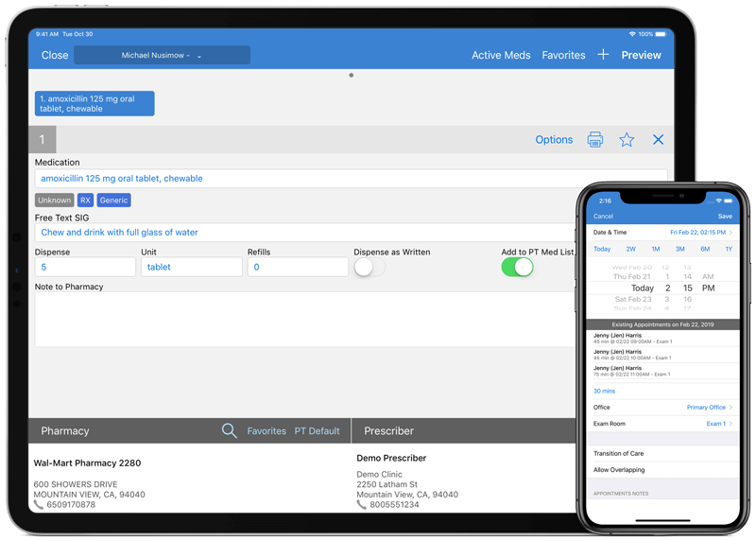756x541 pixels.
Task: Remove medication with the X icon
Action: 659,140
